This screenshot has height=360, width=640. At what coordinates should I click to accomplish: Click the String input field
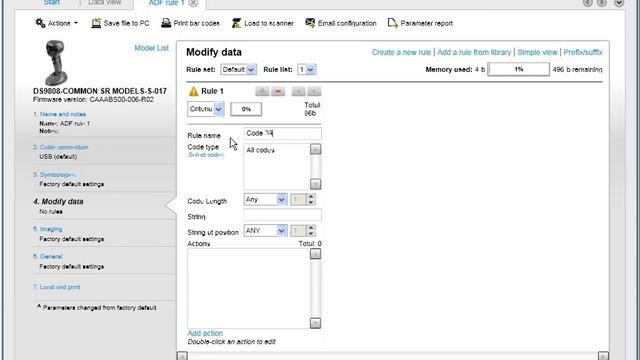[x=282, y=215]
